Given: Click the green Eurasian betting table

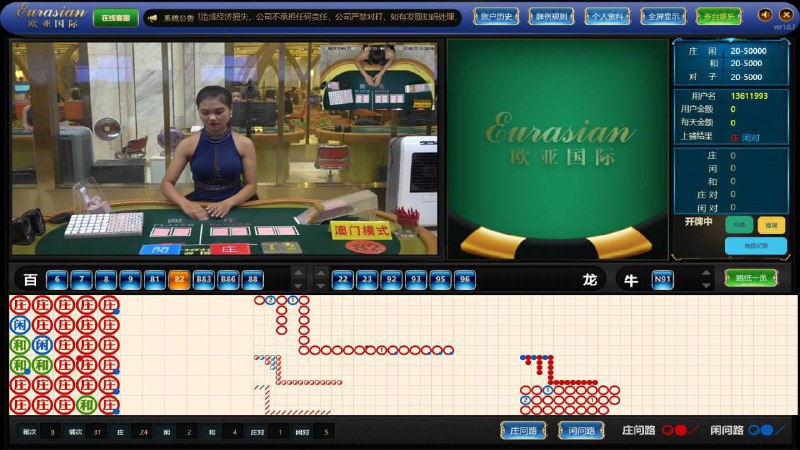Looking at the screenshot, I should (557, 149).
